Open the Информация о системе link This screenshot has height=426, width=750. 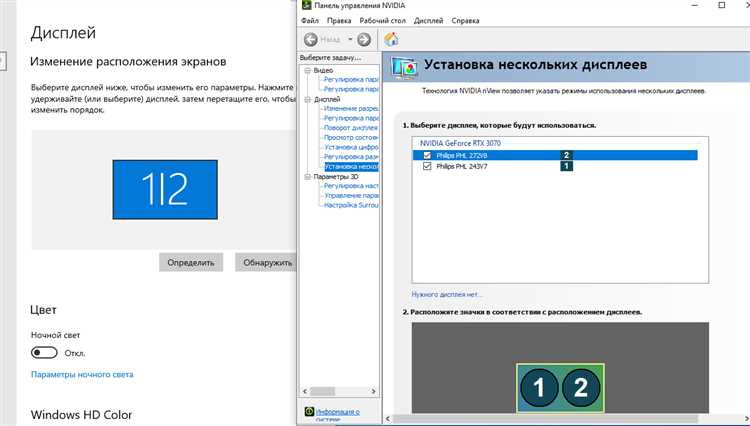(338, 414)
